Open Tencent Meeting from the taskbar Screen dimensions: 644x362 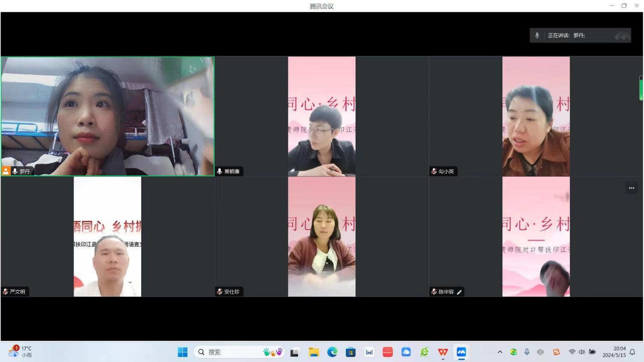click(x=461, y=352)
